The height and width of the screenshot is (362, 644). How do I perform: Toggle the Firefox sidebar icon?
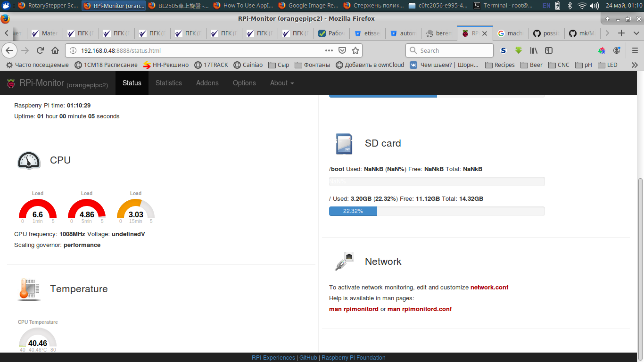[x=548, y=50]
